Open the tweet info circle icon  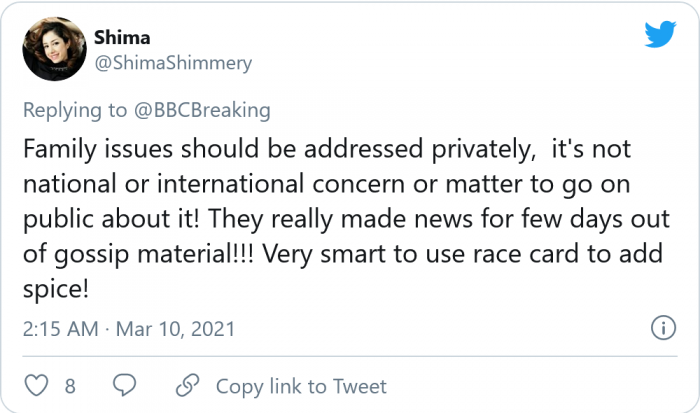662,327
